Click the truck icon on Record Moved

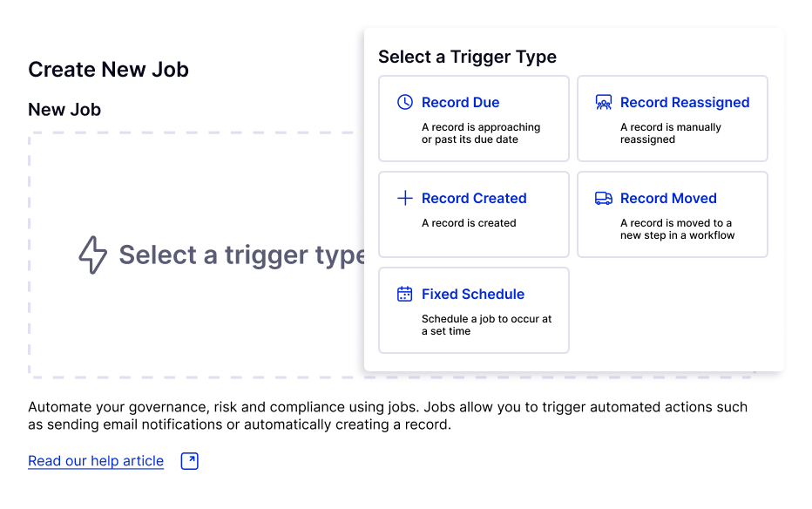click(x=604, y=198)
